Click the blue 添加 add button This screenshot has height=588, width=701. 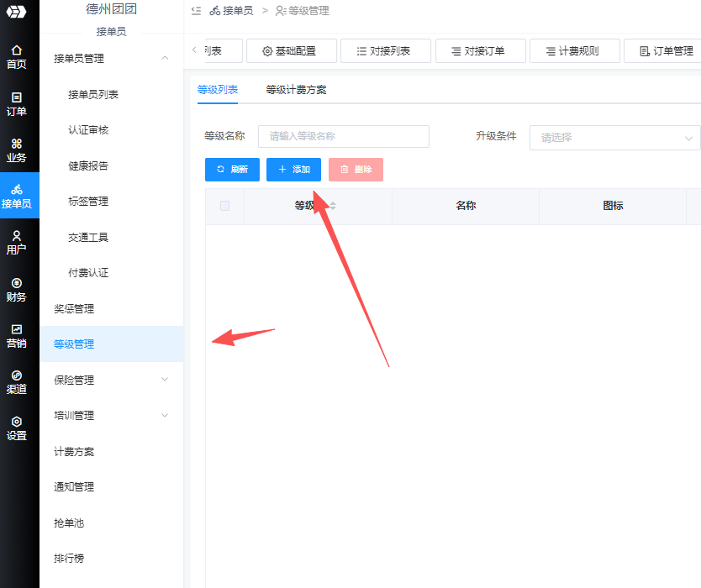point(293,170)
